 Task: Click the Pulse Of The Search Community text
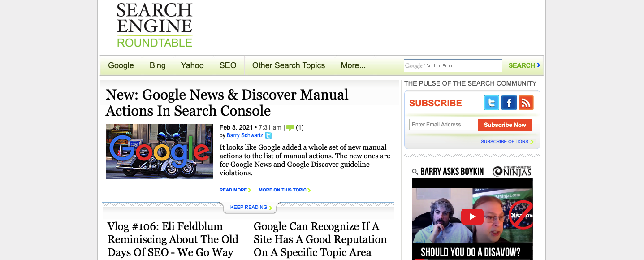pos(470,83)
